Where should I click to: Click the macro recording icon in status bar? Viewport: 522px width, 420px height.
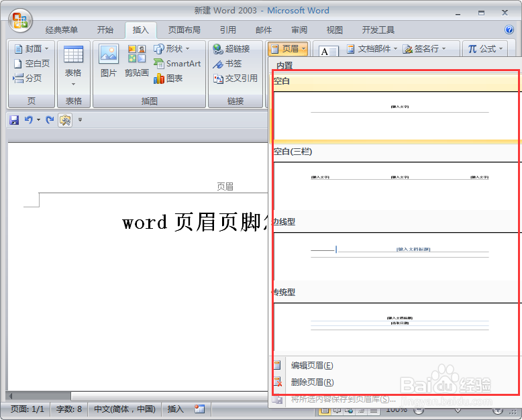[200, 409]
